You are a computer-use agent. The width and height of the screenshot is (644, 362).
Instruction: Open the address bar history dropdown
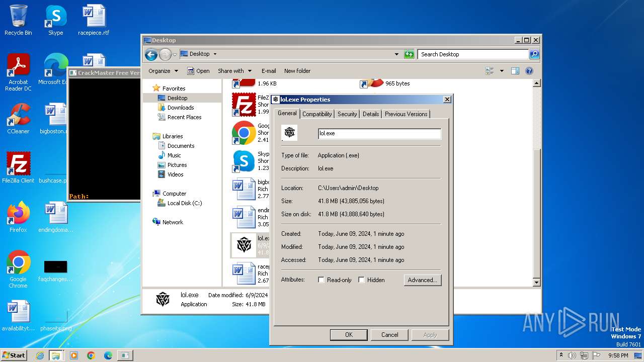point(396,54)
